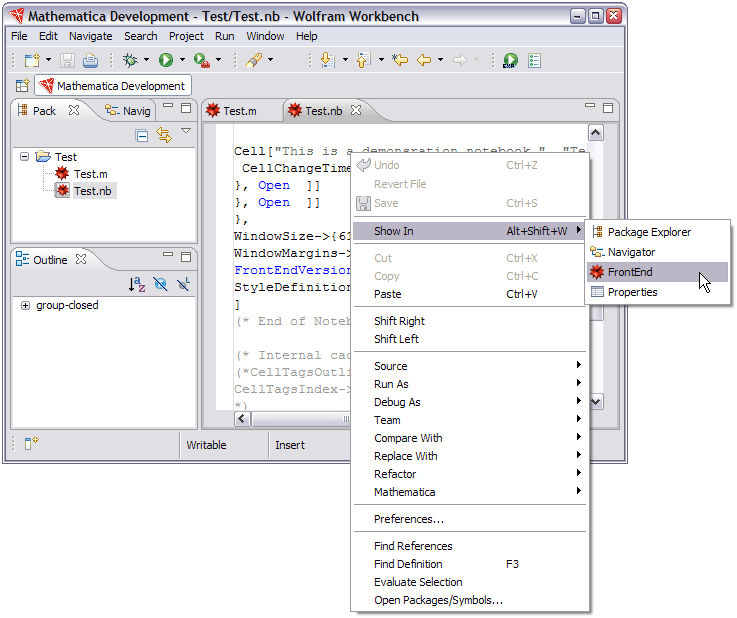The width and height of the screenshot is (737, 618).
Task: Expand the group-closed outline node
Action: pos(25,305)
